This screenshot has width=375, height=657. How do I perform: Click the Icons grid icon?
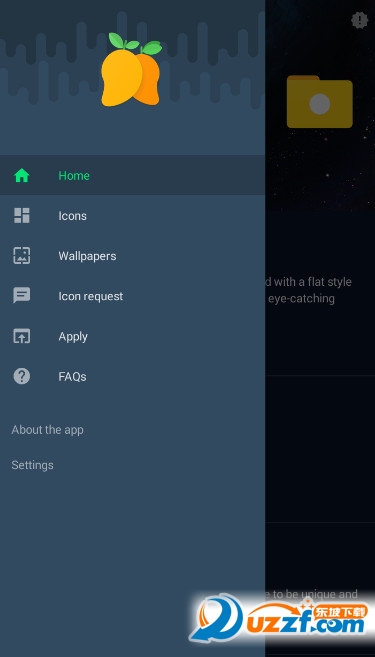[x=22, y=215]
